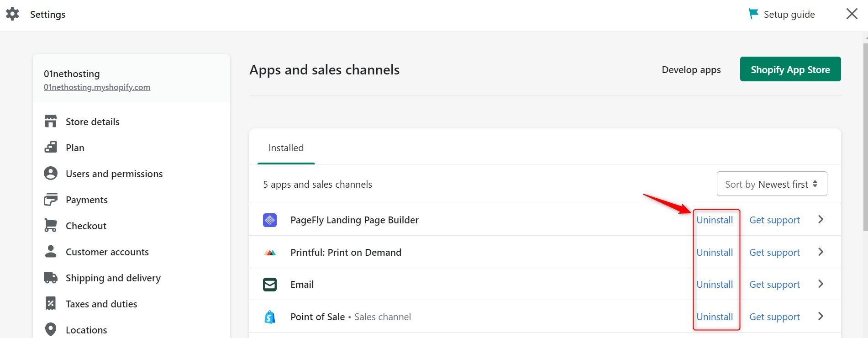Open the Setup guide
The height and width of the screenshot is (338, 868).
pos(782,14)
